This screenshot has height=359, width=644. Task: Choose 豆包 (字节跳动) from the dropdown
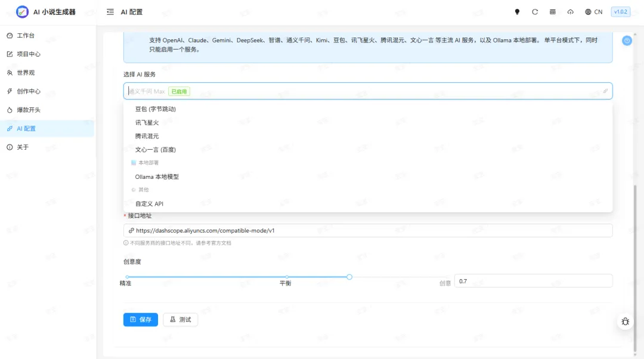(x=367, y=109)
